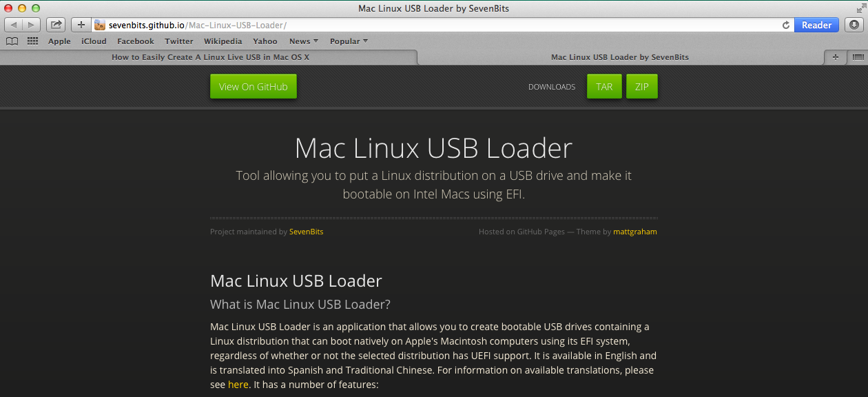Show the bookmarks sidebar icon
The height and width of the screenshot is (397, 868).
click(12, 41)
